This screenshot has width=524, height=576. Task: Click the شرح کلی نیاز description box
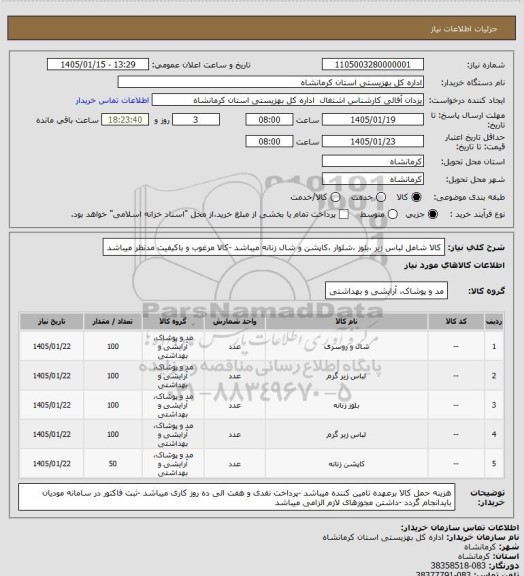(274, 248)
